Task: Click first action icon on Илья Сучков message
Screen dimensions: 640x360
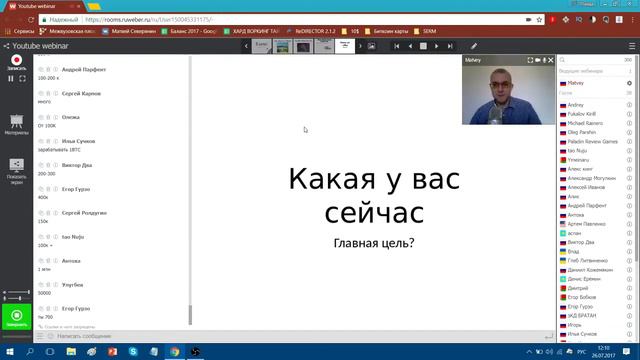Action: (41, 141)
